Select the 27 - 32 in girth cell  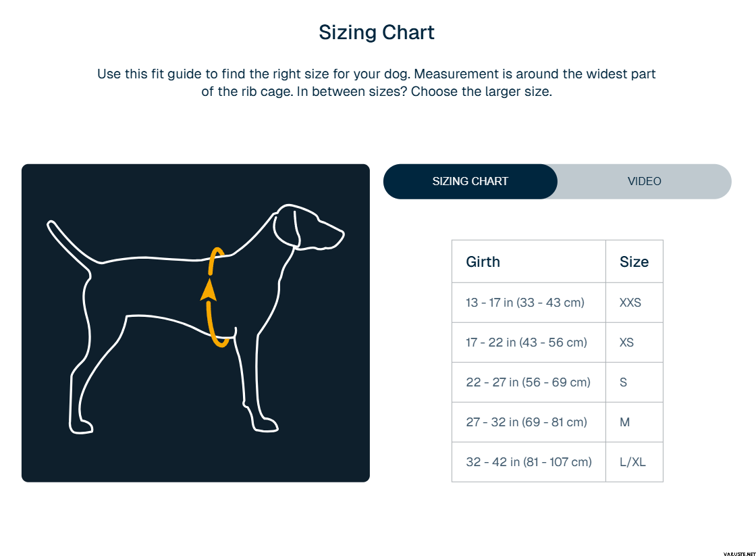click(526, 422)
